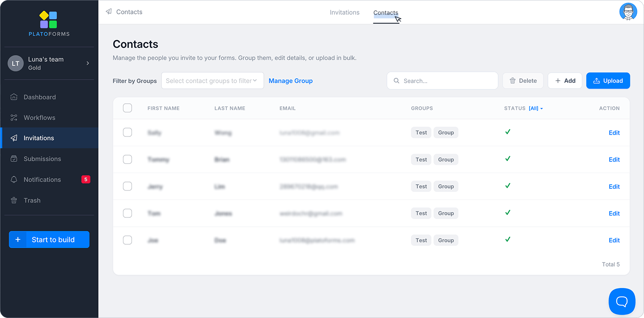Click the green status checkmark in last row
The height and width of the screenshot is (318, 644).
coord(508,239)
